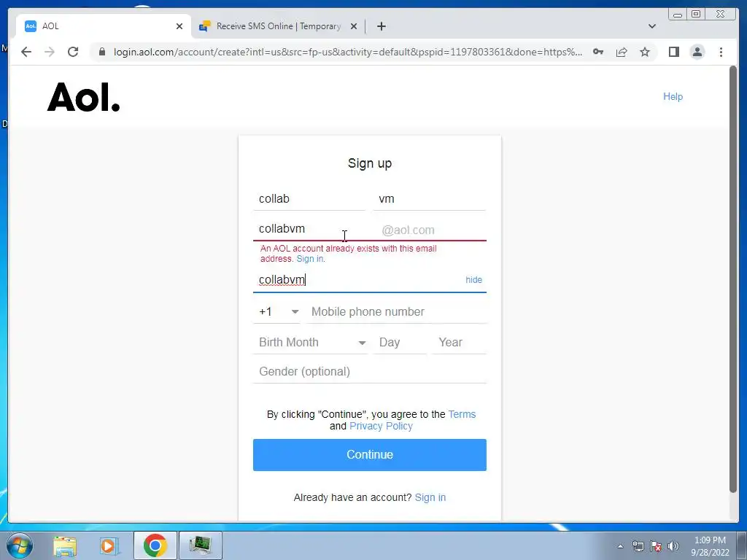Screen dimensions: 747x560
Task: Close the Receive SMS Online tab
Action: pos(354,26)
